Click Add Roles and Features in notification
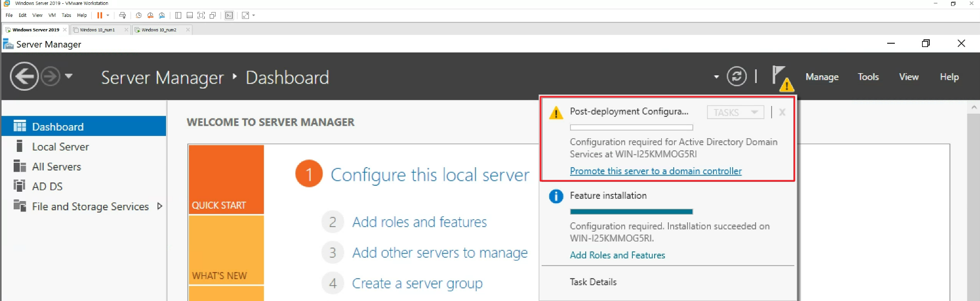Viewport: 980px width, 301px height. [x=617, y=255]
